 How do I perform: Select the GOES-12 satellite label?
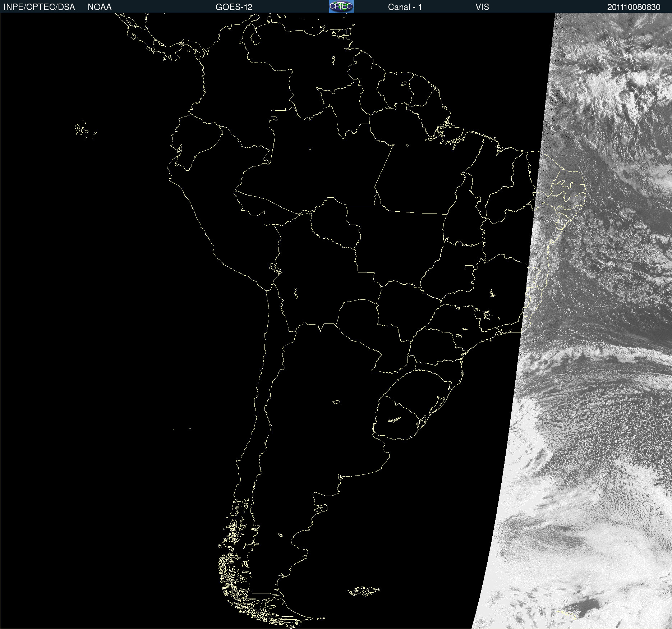pos(234,7)
